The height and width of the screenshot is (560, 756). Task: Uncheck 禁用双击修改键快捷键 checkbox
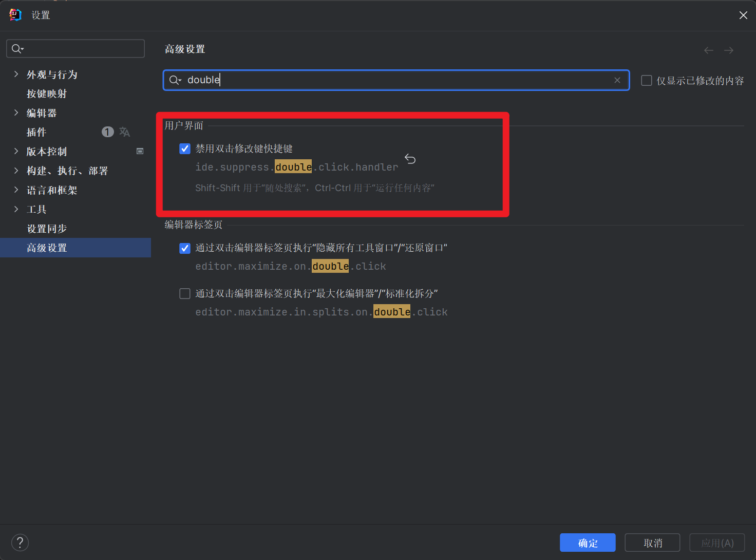(185, 149)
